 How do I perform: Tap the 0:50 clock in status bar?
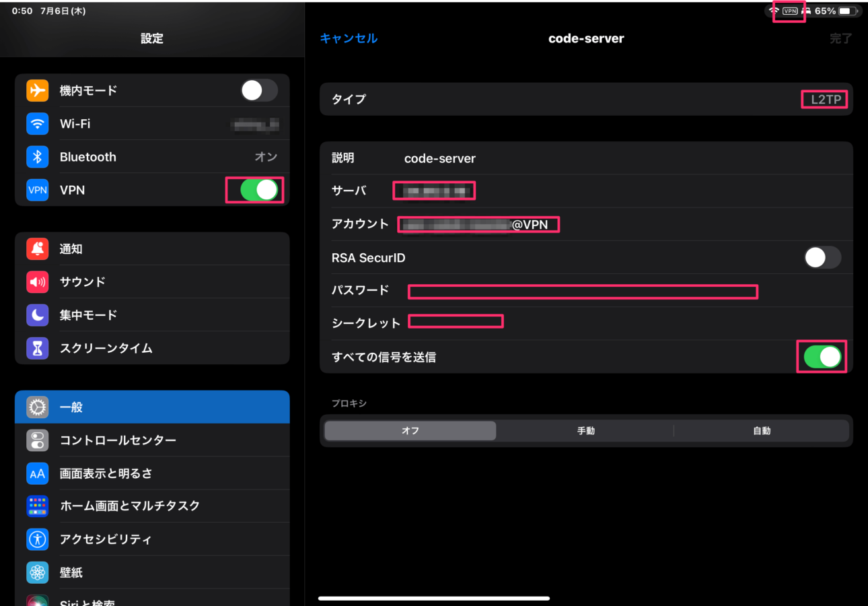coord(22,11)
